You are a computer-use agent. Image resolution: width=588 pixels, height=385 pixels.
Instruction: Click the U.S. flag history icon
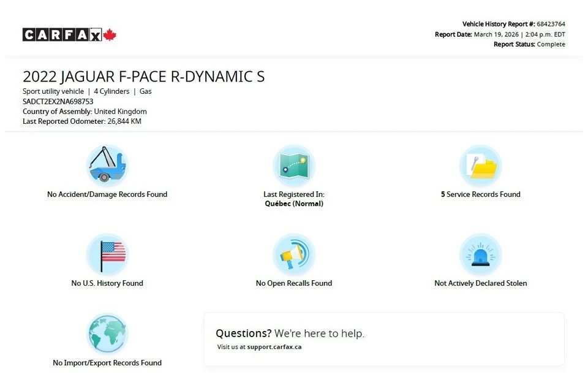coord(107,254)
